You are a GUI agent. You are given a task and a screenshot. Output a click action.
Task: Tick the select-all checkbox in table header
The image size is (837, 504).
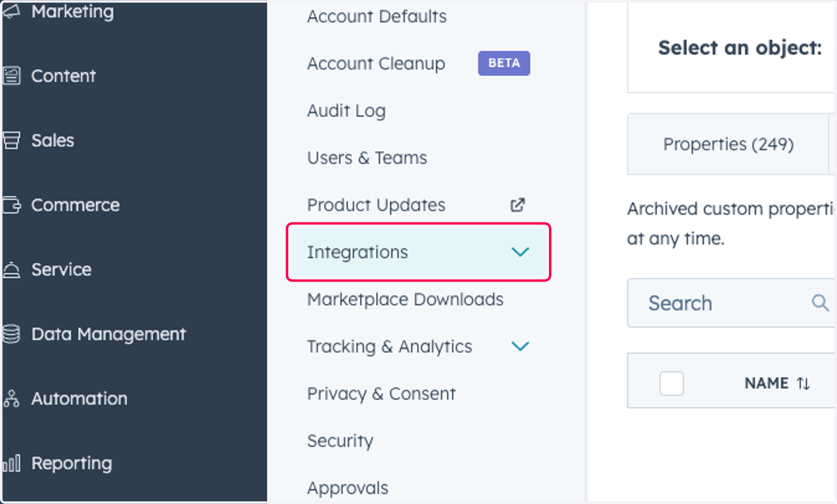pyautogui.click(x=672, y=383)
